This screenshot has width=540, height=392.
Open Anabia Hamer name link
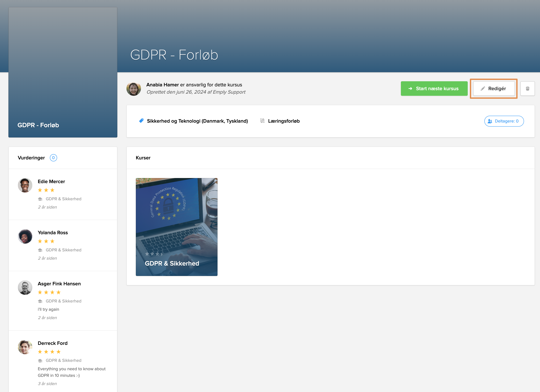point(162,85)
